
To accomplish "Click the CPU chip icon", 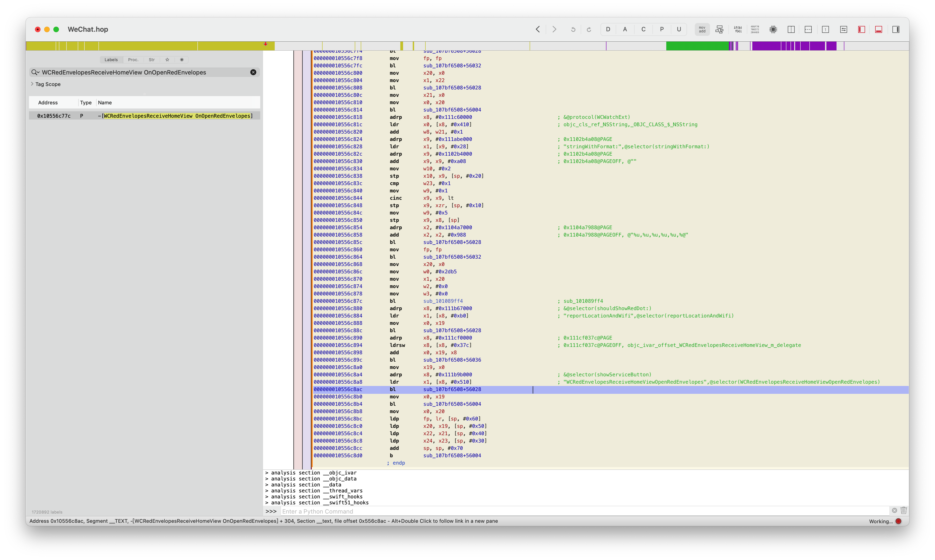I will [773, 29].
